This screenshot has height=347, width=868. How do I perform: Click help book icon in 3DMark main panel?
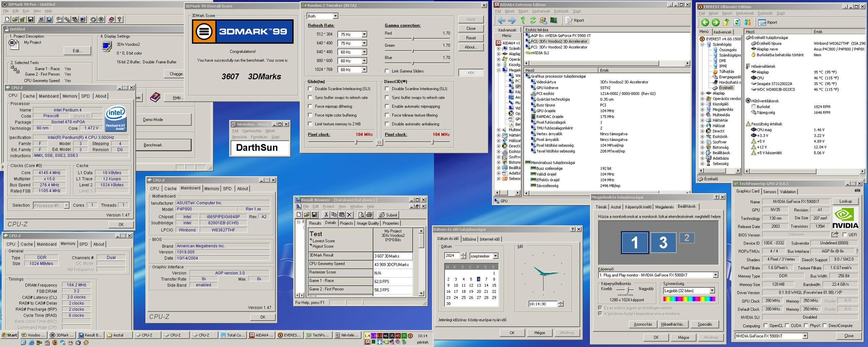pos(155,97)
